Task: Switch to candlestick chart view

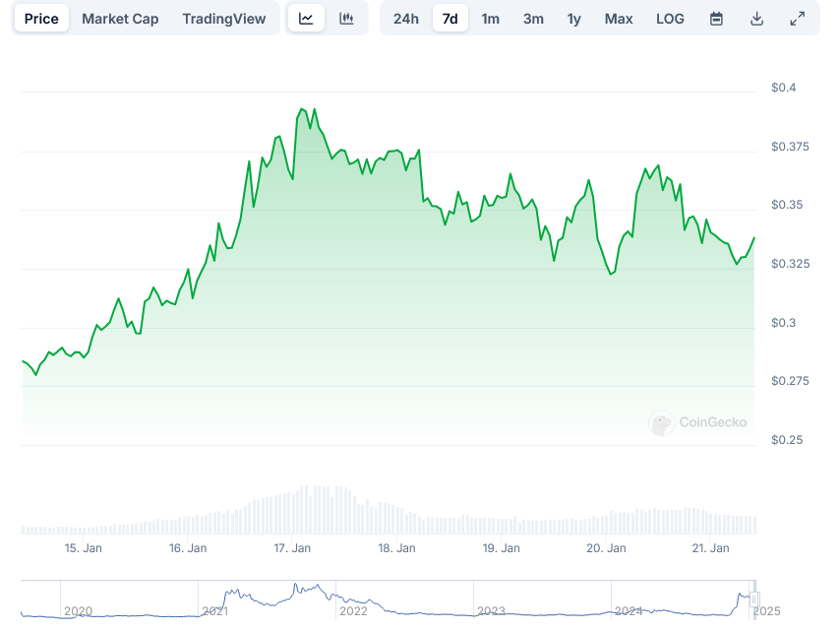Action: pos(346,19)
